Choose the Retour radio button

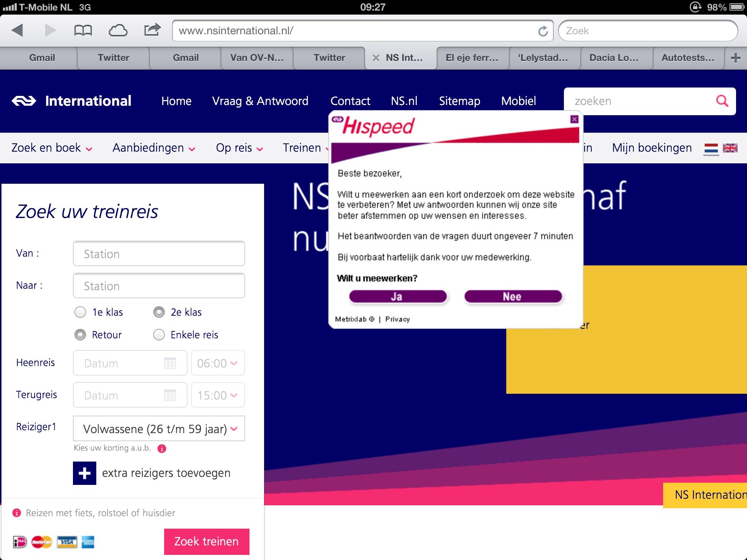point(80,335)
